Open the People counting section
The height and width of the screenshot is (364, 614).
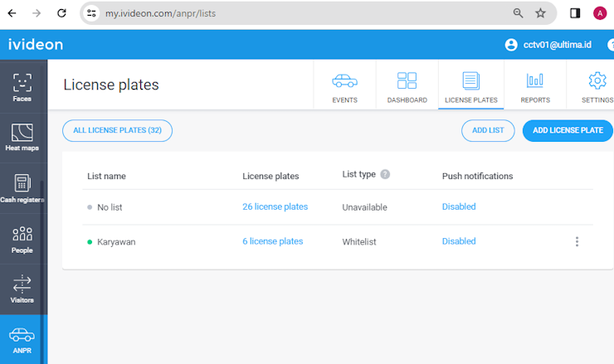(22, 240)
